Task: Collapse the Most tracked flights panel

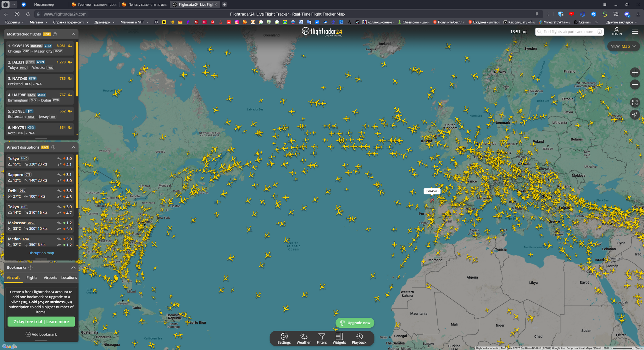Action: click(x=73, y=34)
